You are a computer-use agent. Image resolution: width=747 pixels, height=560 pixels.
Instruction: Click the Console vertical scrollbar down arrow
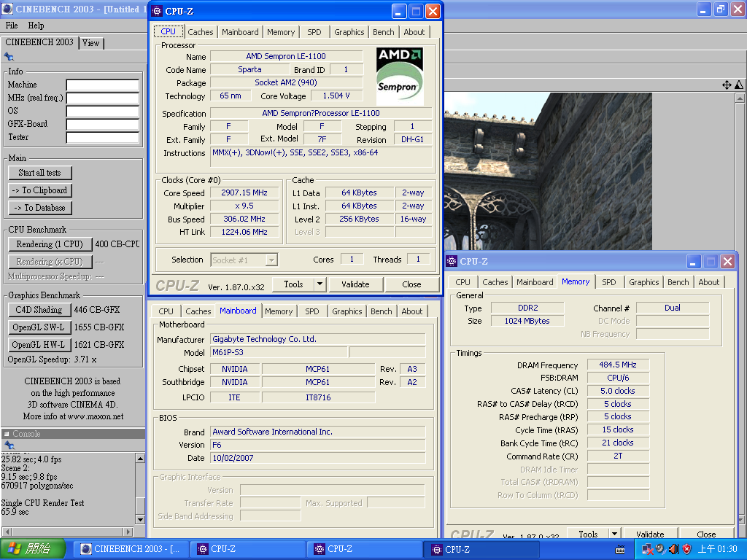(140, 519)
